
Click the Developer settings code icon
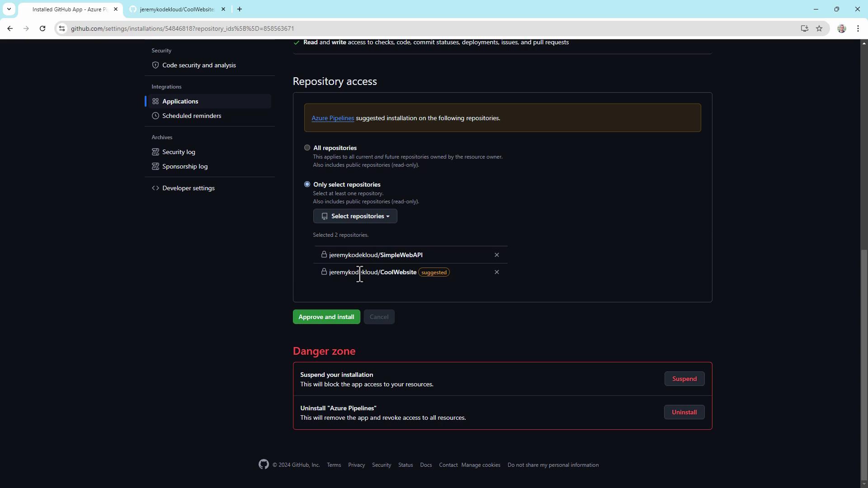pyautogui.click(x=156, y=188)
